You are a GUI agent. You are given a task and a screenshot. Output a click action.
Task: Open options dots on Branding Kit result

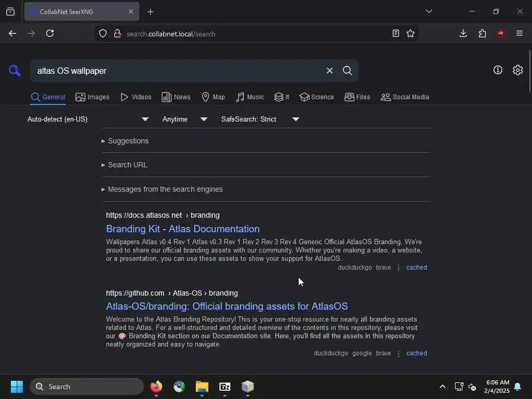coord(398,268)
